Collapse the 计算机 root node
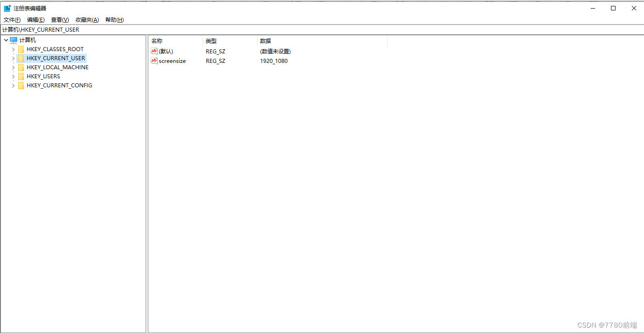The height and width of the screenshot is (333, 644). click(x=6, y=40)
